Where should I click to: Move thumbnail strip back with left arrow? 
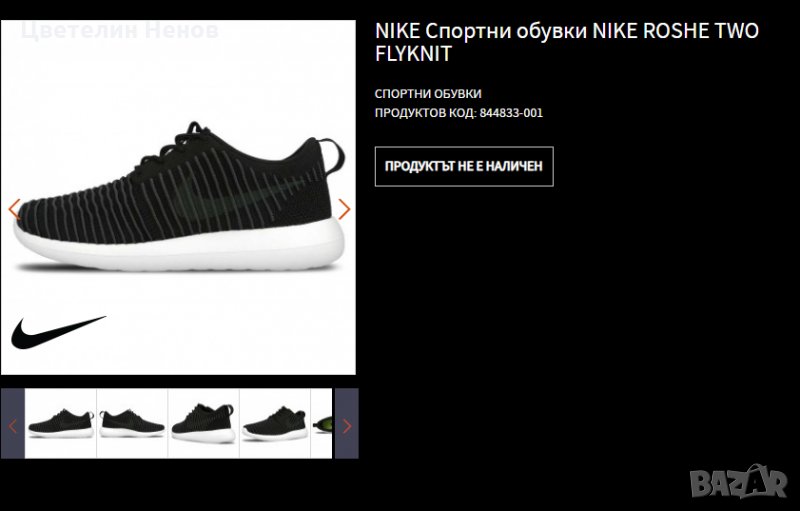coord(13,424)
